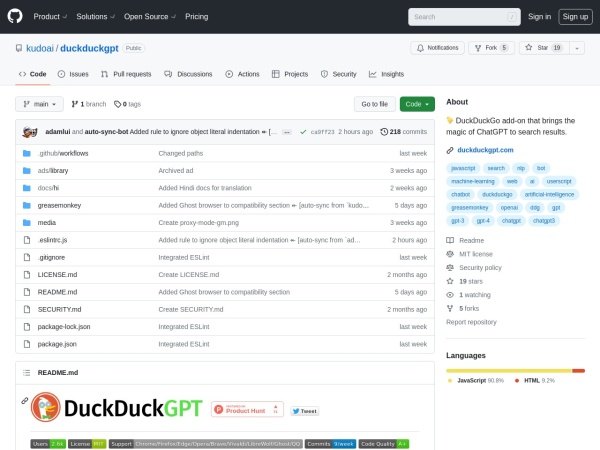The height and width of the screenshot is (450, 600).
Task: Click the artificial-intelligence topic tag
Action: 549,194
